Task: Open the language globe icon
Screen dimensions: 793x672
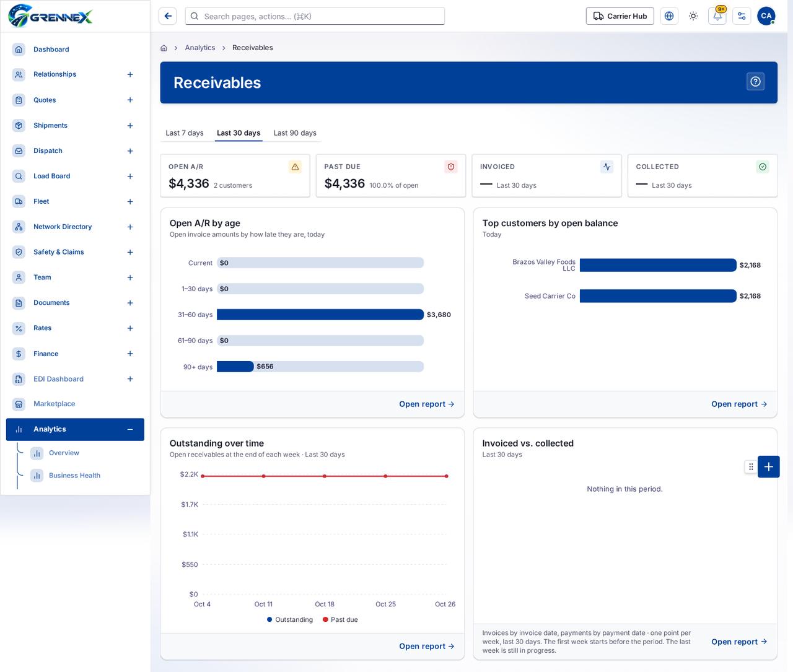Action: point(669,16)
